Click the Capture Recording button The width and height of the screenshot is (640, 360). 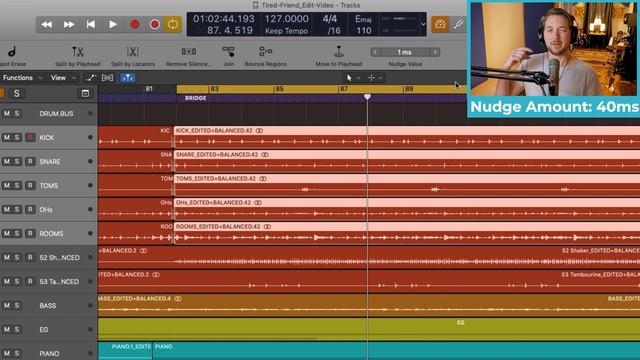(155, 24)
